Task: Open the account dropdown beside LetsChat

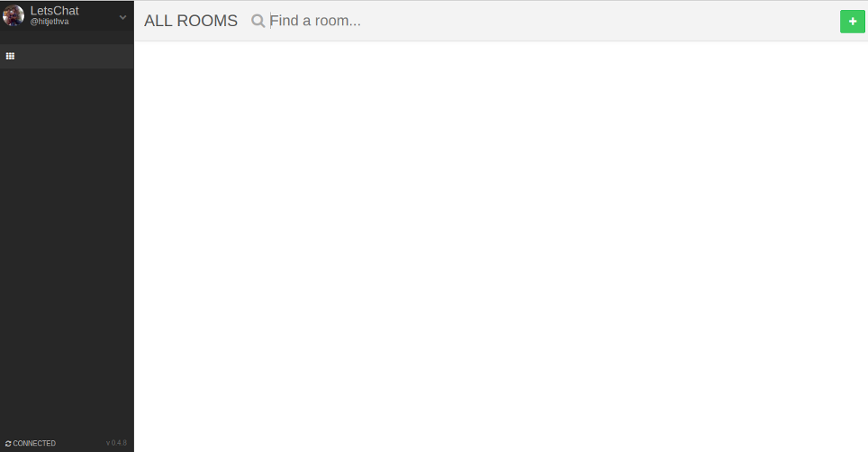Action: click(122, 17)
